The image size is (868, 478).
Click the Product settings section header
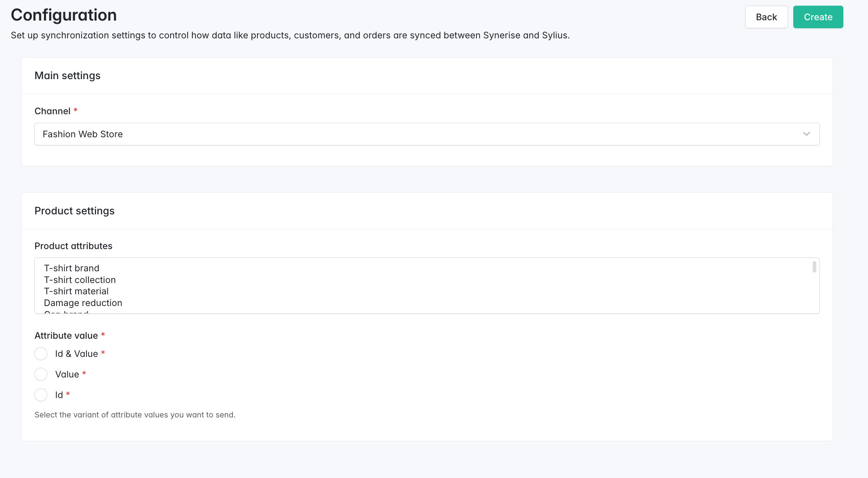(74, 210)
